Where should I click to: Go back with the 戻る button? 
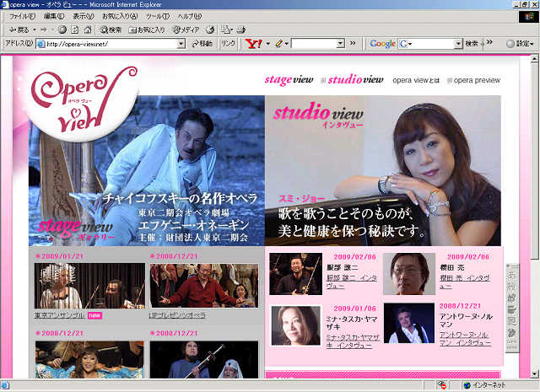[19, 30]
